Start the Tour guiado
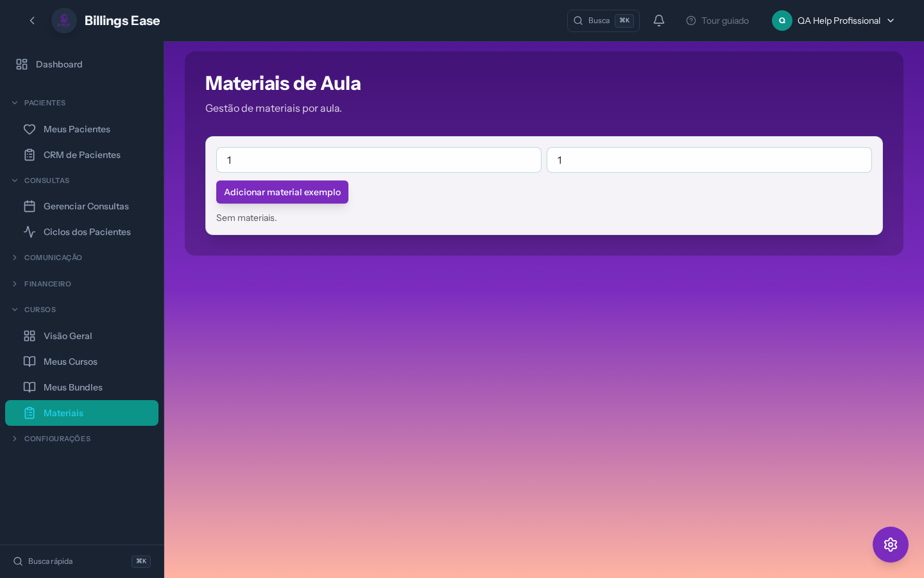Image resolution: width=924 pixels, height=578 pixels. pos(717,21)
